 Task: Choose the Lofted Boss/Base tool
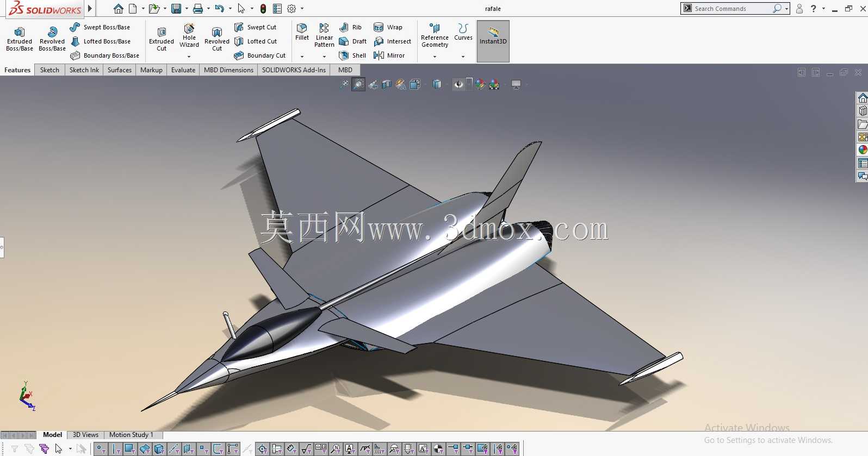click(101, 41)
